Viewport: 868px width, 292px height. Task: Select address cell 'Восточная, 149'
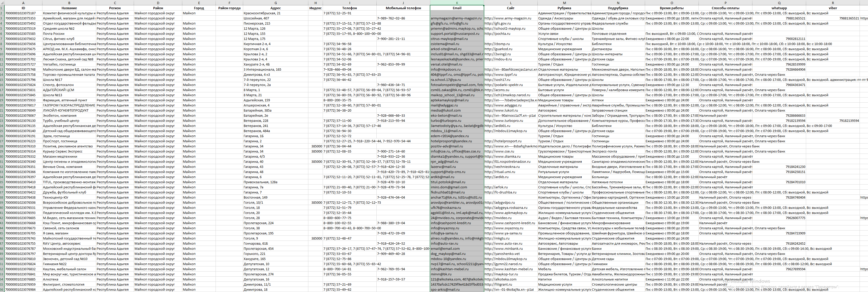click(x=275, y=198)
